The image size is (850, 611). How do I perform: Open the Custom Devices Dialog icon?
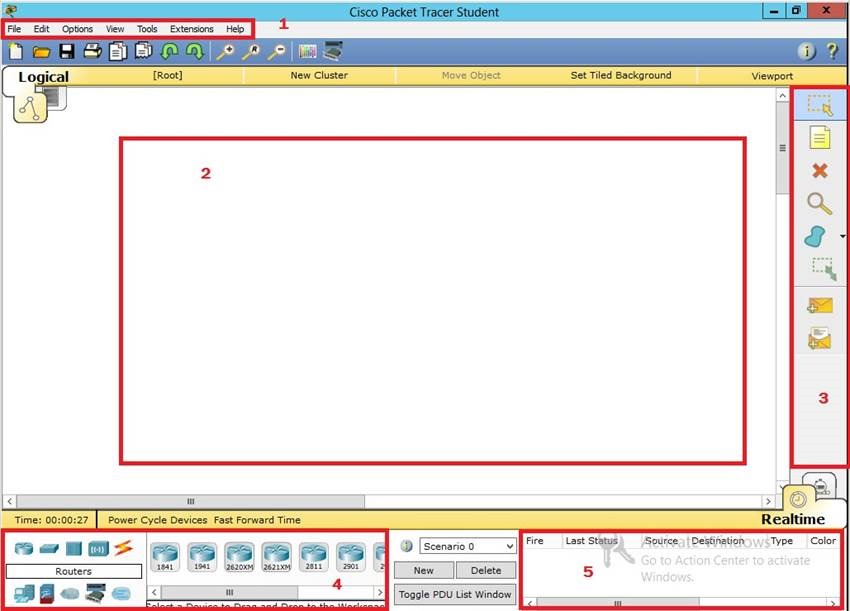(x=332, y=52)
